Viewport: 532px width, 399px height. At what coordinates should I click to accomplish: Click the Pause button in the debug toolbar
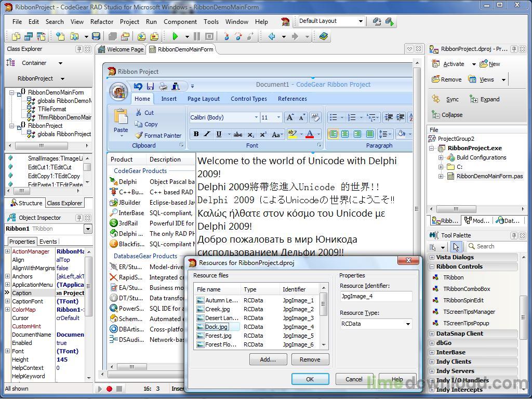[x=197, y=36]
